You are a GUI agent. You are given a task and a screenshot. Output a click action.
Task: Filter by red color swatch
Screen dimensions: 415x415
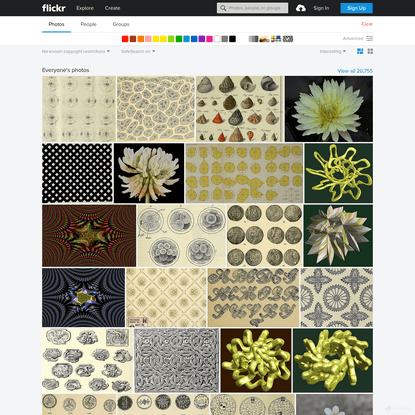tap(125, 39)
